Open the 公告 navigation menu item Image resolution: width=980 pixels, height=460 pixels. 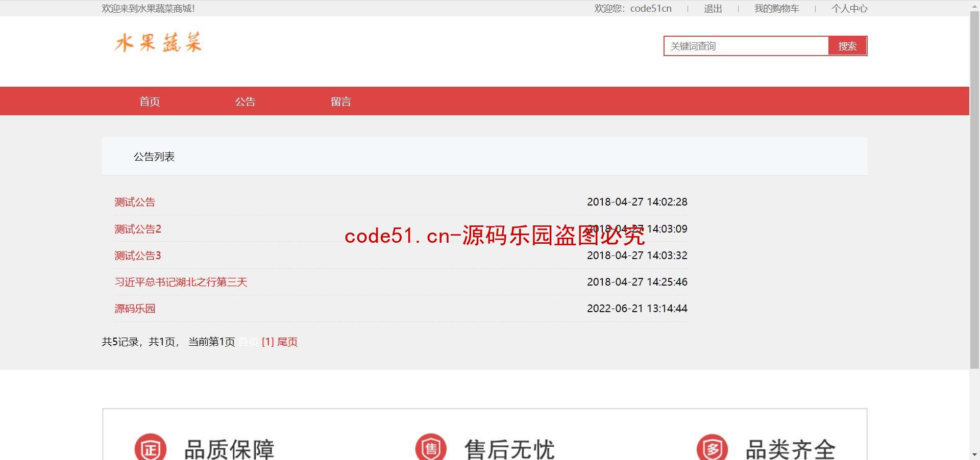245,101
